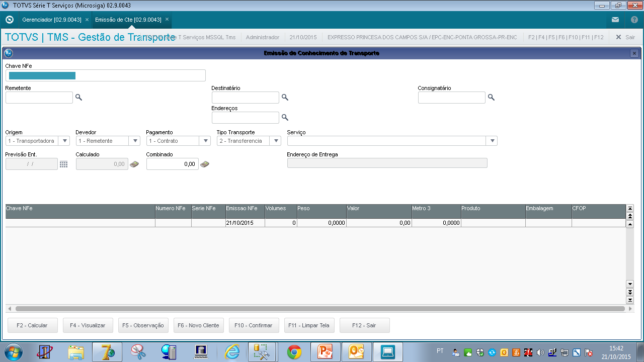This screenshot has height=362, width=644.
Task: Focus the Endereços input field
Action: tap(246, 118)
